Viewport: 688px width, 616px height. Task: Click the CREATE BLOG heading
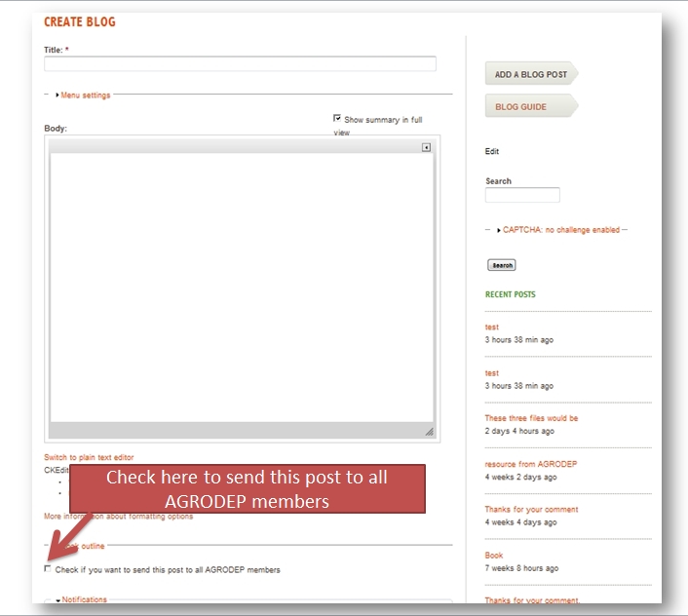point(79,21)
